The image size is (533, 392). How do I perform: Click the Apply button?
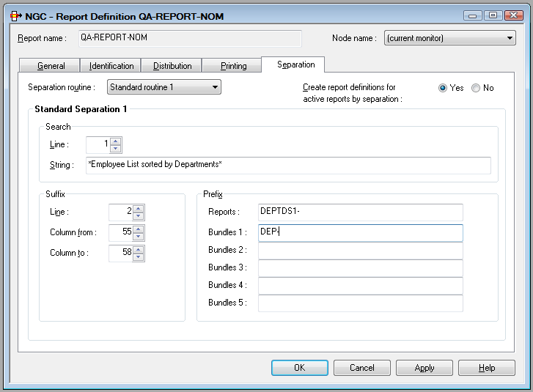click(x=424, y=368)
